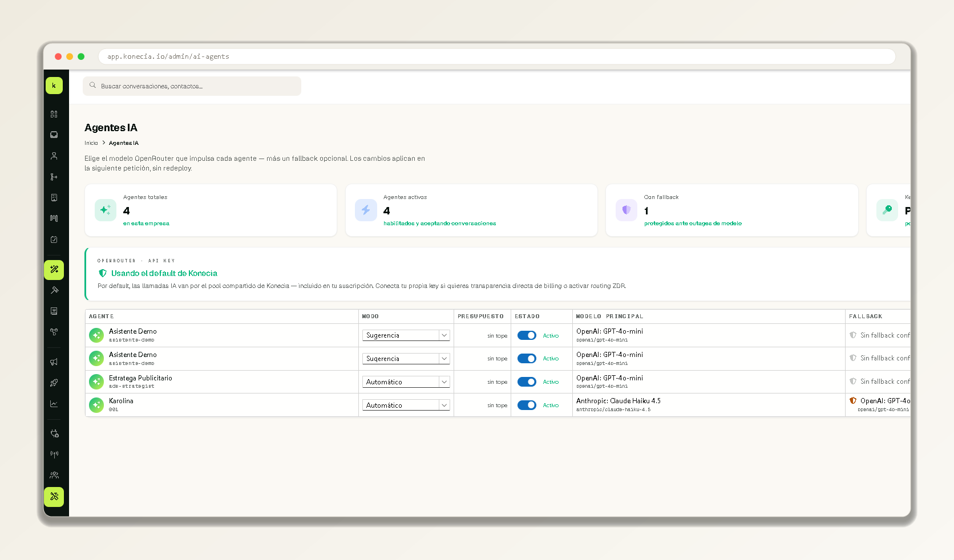Open the plug integrations icon in sidebar
The width and height of the screenshot is (954, 560).
[x=54, y=433]
